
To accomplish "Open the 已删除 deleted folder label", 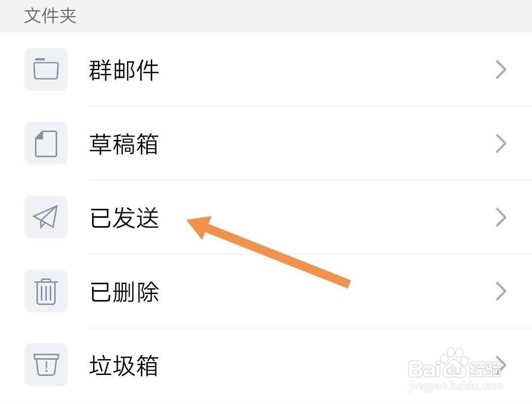I will 124,292.
